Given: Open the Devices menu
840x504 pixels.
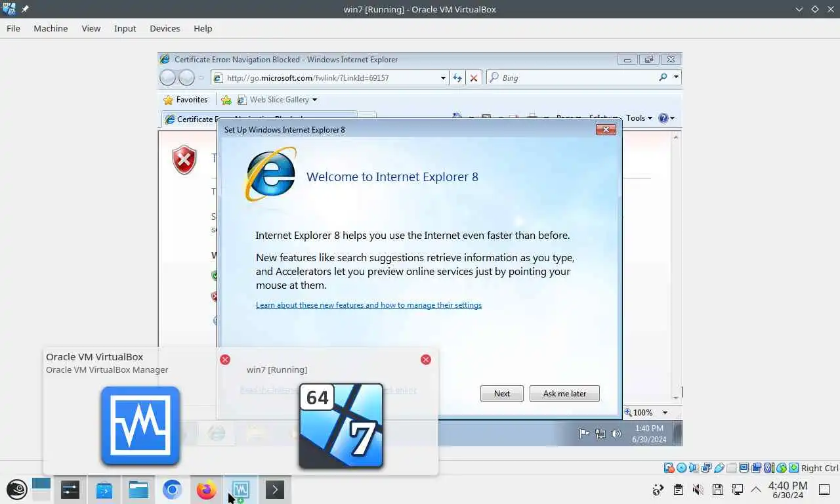Looking at the screenshot, I should [x=165, y=28].
